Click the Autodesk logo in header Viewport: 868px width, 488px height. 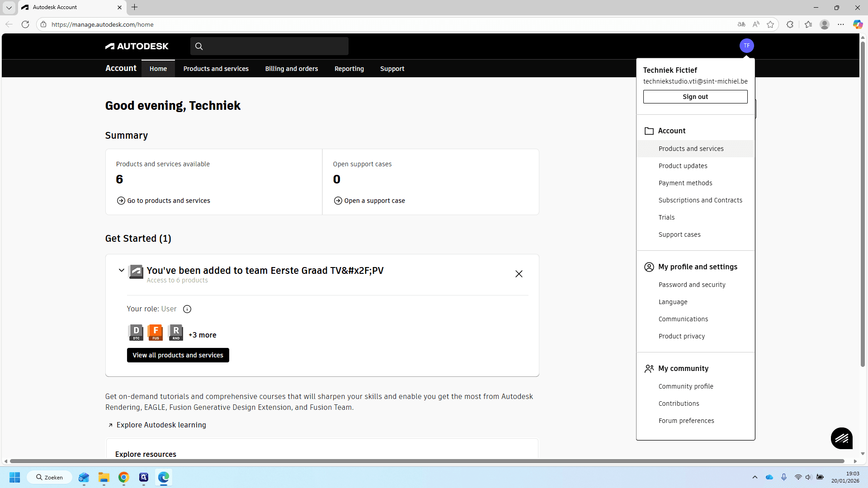pos(137,46)
